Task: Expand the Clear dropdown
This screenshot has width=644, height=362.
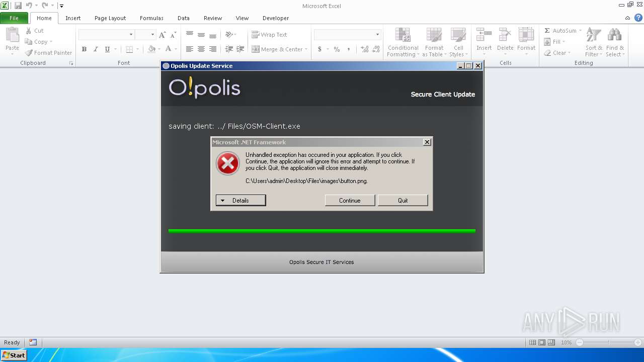Action: coord(569,53)
